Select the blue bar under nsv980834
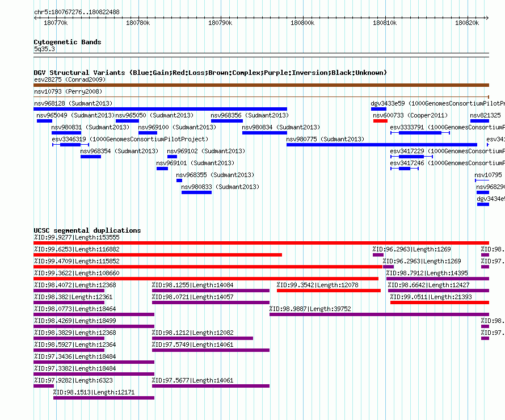The width and height of the screenshot is (505, 420). click(264, 133)
